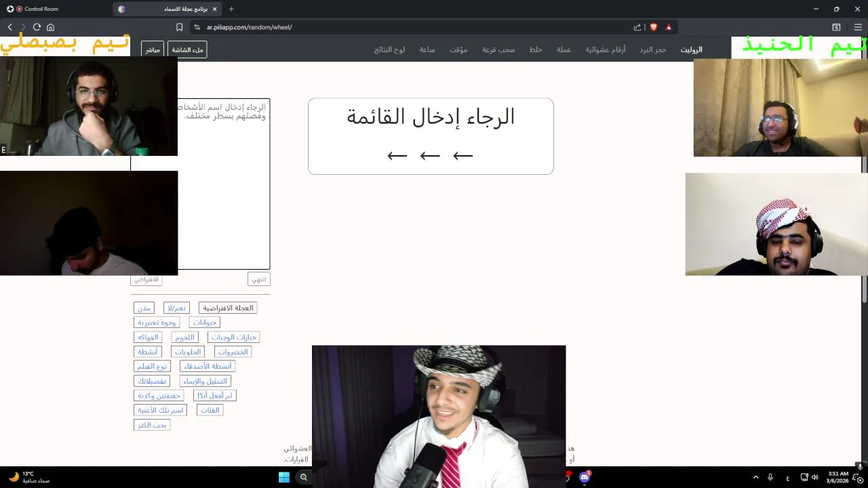Select the الحلويات preset
The image size is (868, 488).
click(x=188, y=352)
